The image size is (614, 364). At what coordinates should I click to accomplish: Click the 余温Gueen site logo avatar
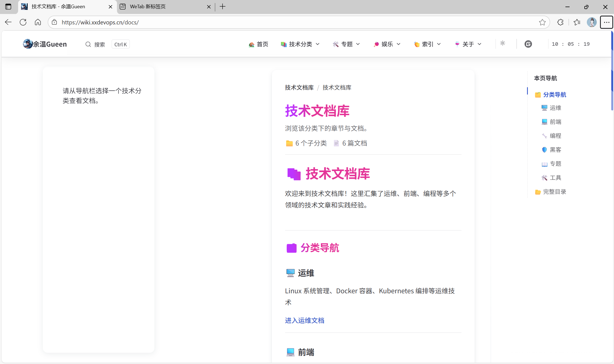click(27, 44)
